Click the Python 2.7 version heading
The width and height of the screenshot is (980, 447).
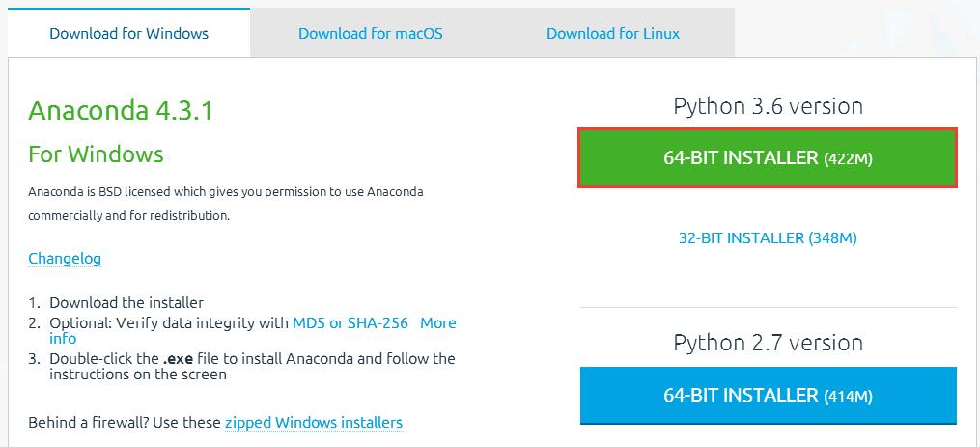[x=768, y=343]
